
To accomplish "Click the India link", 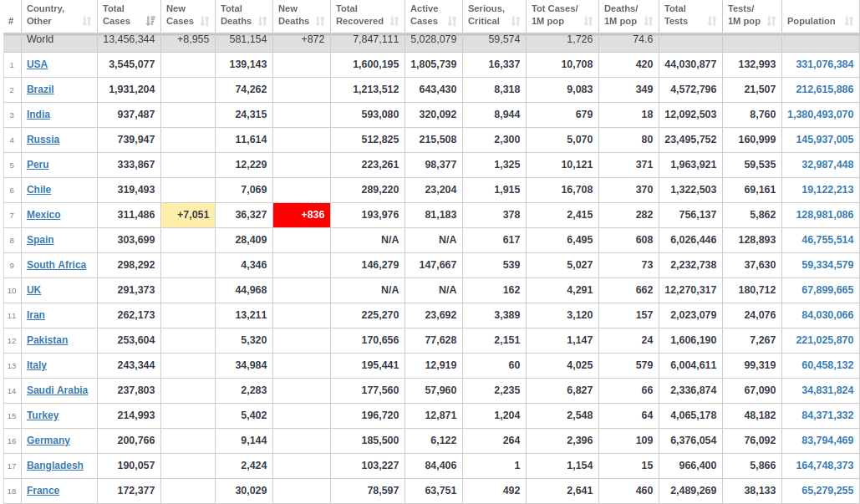I will (38, 115).
